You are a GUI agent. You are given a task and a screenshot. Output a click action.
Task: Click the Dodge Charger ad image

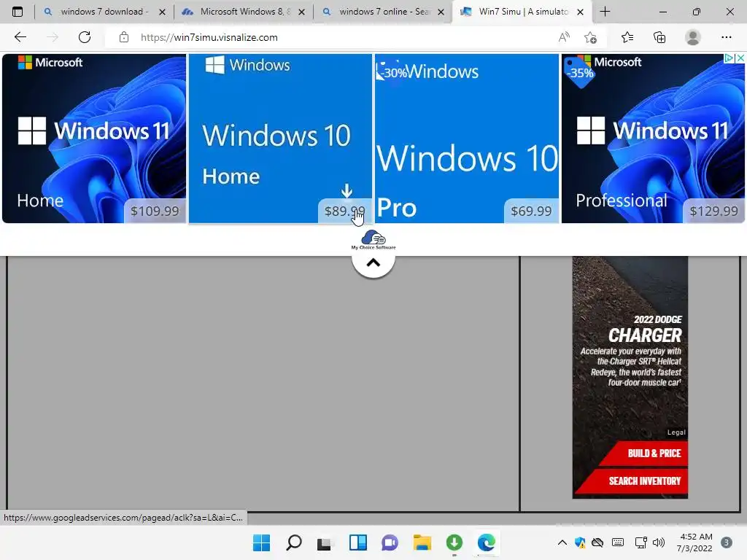click(x=630, y=377)
